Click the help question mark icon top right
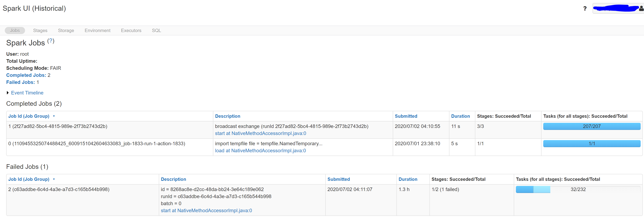 point(585,8)
